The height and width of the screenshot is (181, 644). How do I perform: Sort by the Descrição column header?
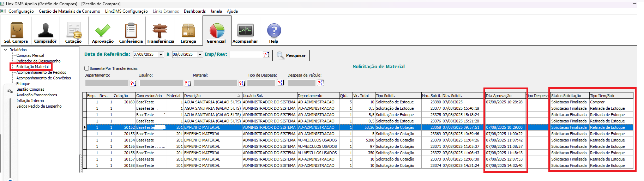click(212, 96)
